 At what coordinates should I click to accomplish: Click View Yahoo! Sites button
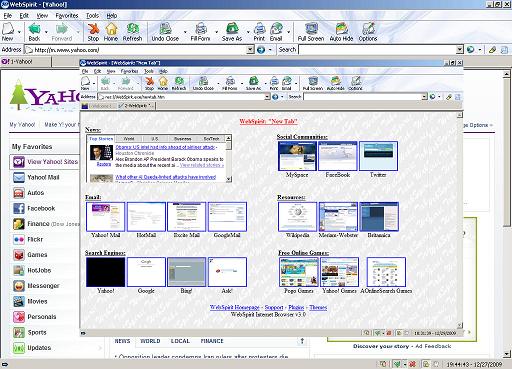(45, 162)
